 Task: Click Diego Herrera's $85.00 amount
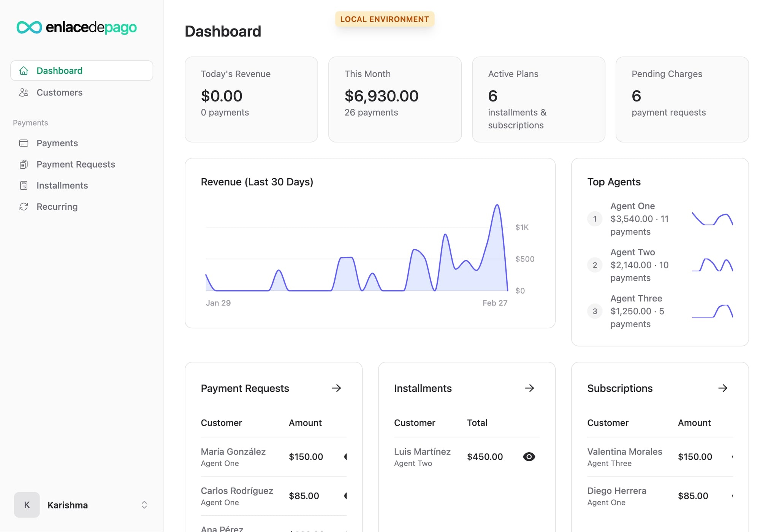[x=693, y=496]
